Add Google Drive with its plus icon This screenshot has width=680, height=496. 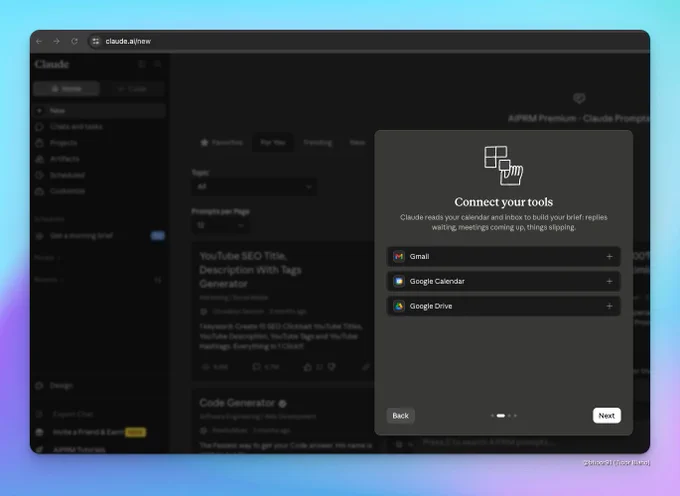609,306
